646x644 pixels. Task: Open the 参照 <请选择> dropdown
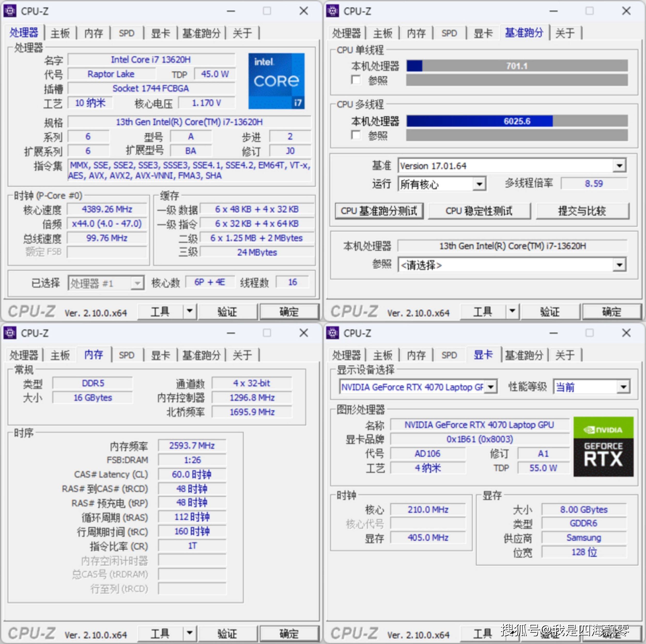[x=620, y=265]
